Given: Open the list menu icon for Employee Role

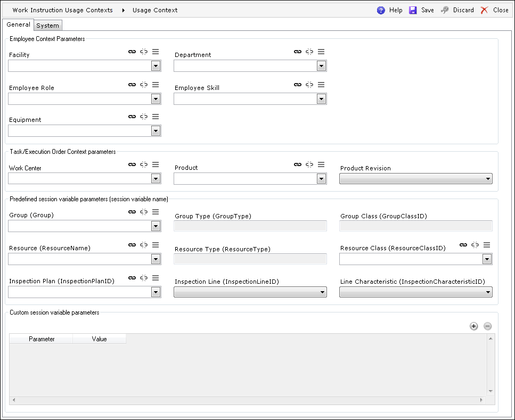Looking at the screenshot, I should [156, 85].
